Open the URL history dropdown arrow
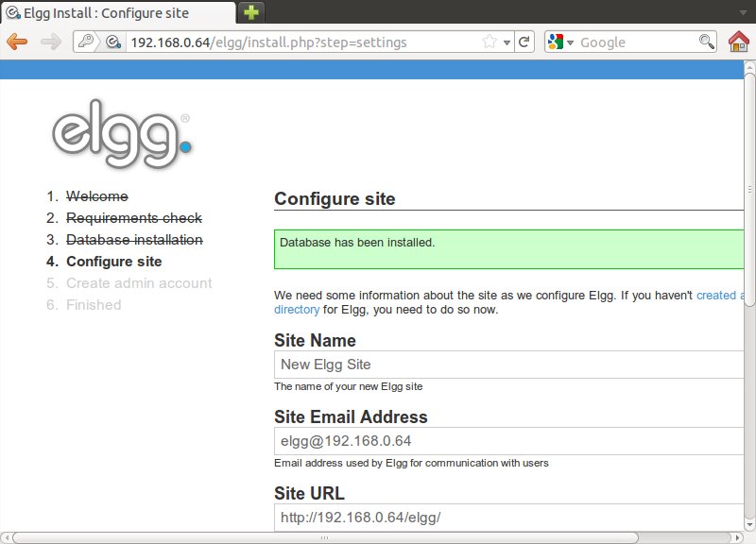This screenshot has height=544, width=756. (x=507, y=42)
